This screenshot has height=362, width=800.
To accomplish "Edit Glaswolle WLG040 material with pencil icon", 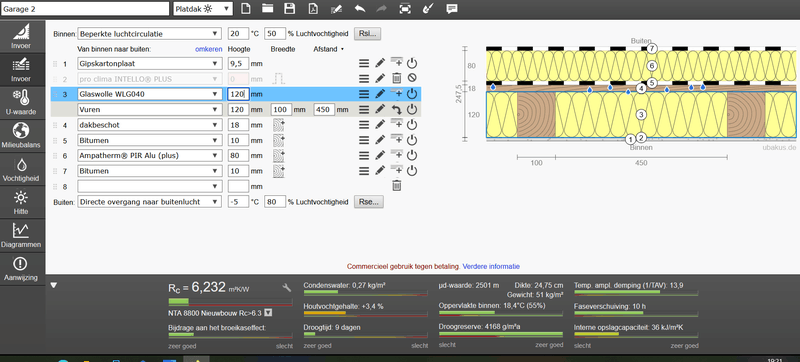I will click(x=380, y=94).
